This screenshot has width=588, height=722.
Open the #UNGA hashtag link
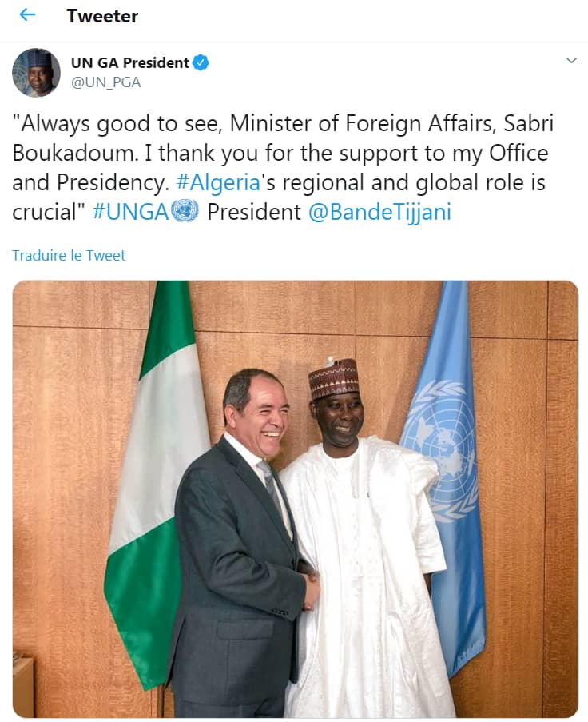129,212
